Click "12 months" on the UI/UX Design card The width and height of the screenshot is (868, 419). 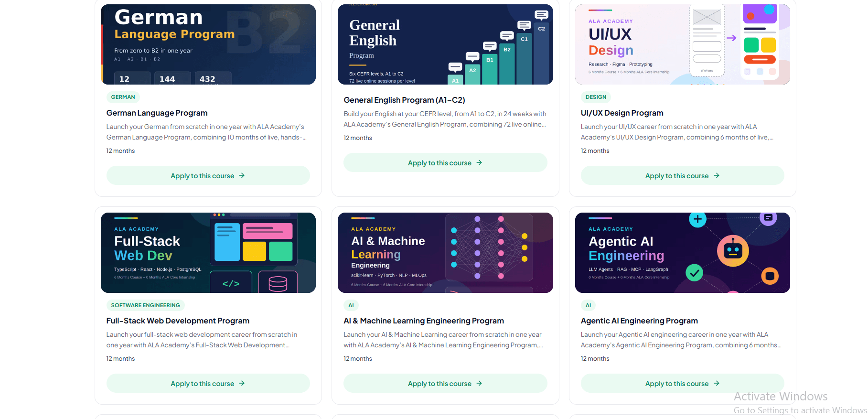[595, 150]
